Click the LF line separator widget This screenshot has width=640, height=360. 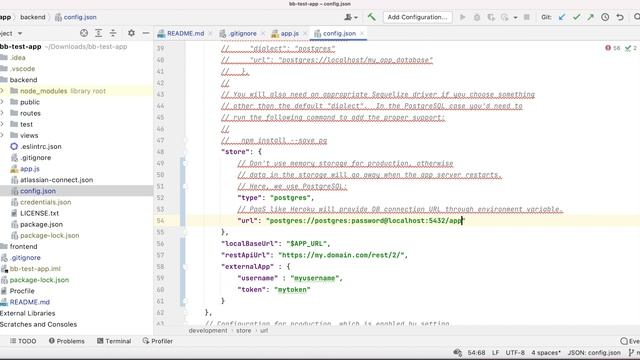tap(495, 352)
